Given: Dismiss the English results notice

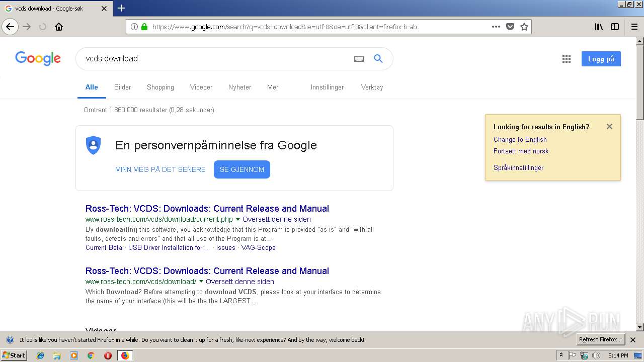Looking at the screenshot, I should click(x=609, y=127).
